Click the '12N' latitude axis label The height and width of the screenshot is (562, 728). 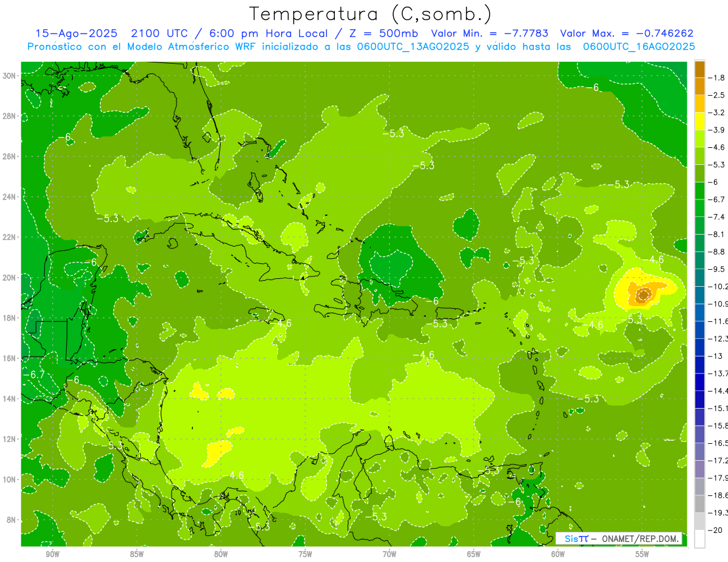pos(9,439)
